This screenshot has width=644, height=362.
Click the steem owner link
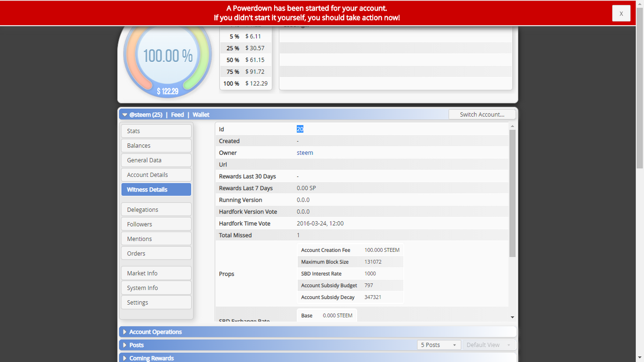305,153
